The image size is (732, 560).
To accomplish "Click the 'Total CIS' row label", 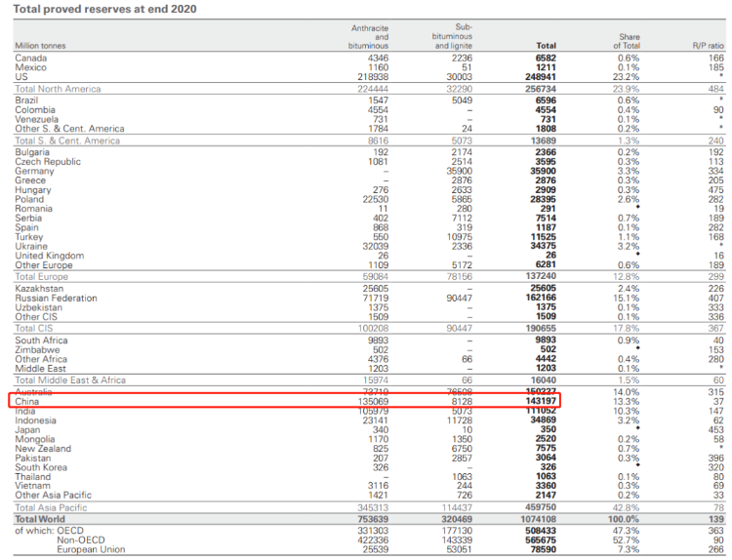I will tap(35, 328).
